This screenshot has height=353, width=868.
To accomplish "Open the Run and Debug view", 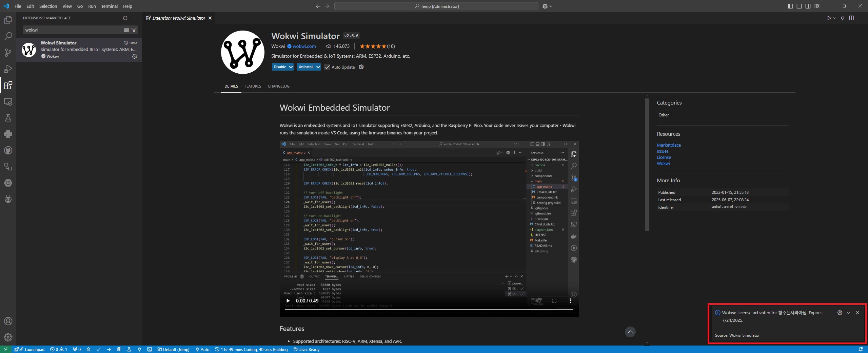I will (8, 69).
